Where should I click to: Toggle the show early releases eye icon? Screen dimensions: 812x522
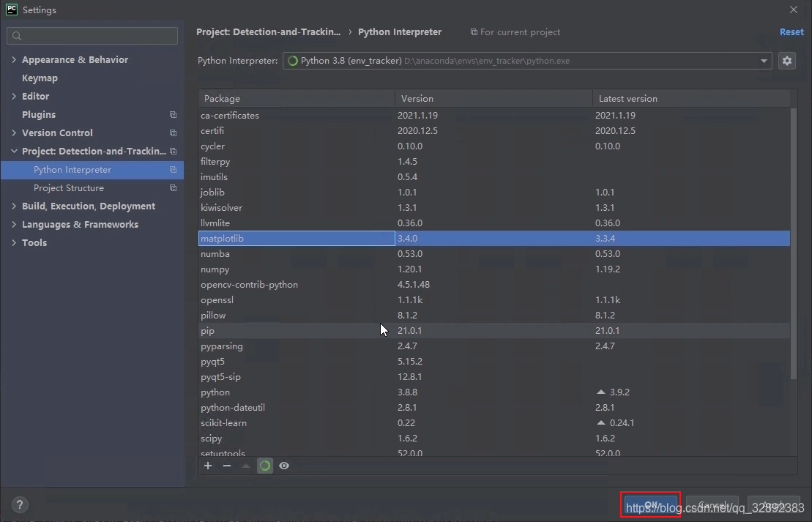pos(284,466)
